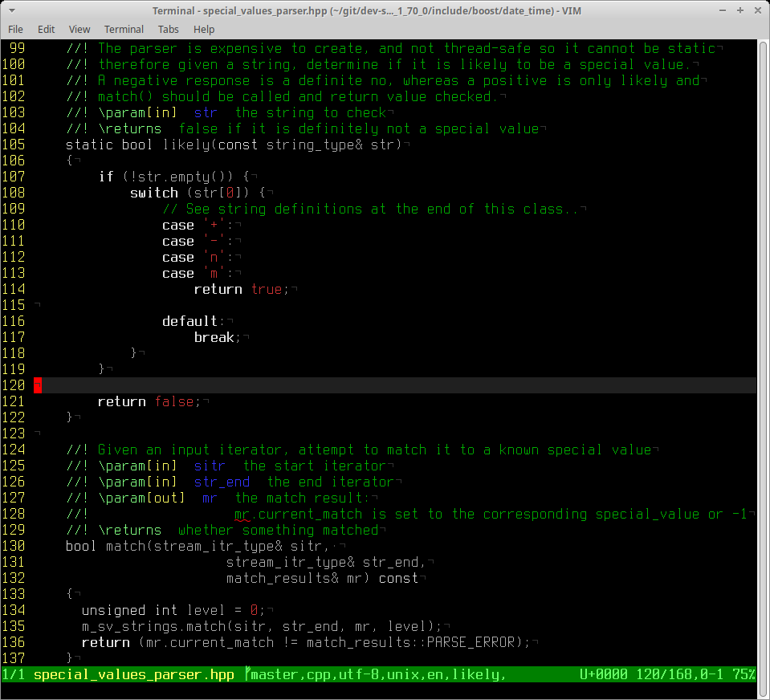Open the View menu
Screen dimensions: 770x700
pyautogui.click(x=79, y=30)
